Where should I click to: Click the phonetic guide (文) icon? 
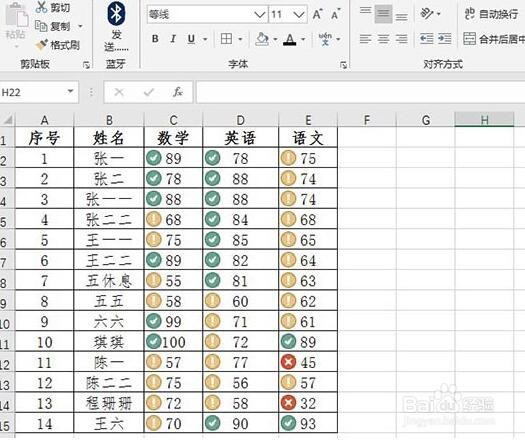click(325, 39)
